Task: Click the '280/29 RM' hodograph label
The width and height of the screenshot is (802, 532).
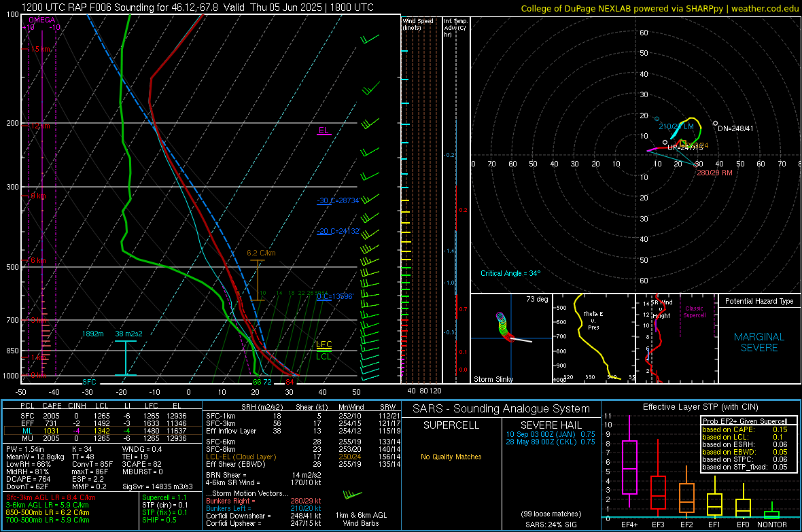Action: (714, 173)
